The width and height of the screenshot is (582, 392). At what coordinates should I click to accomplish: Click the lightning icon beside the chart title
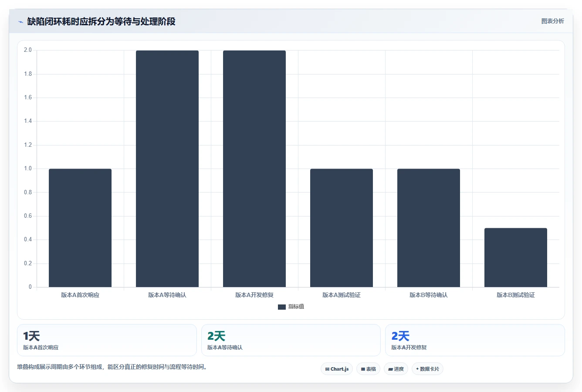pos(20,22)
